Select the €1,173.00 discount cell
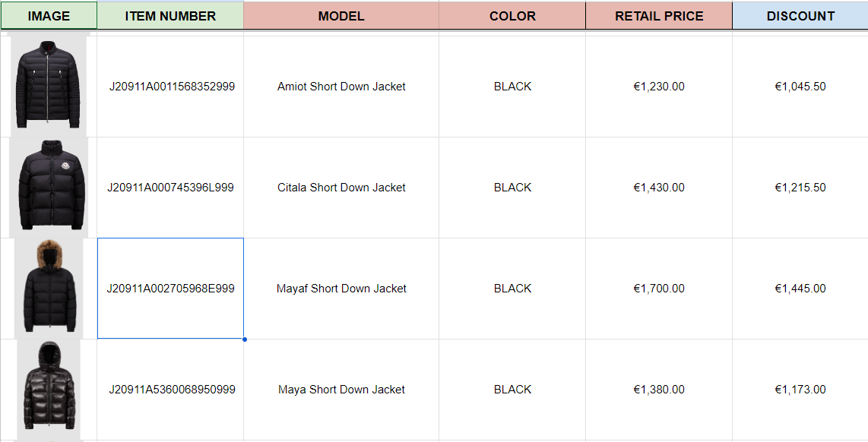 [800, 390]
